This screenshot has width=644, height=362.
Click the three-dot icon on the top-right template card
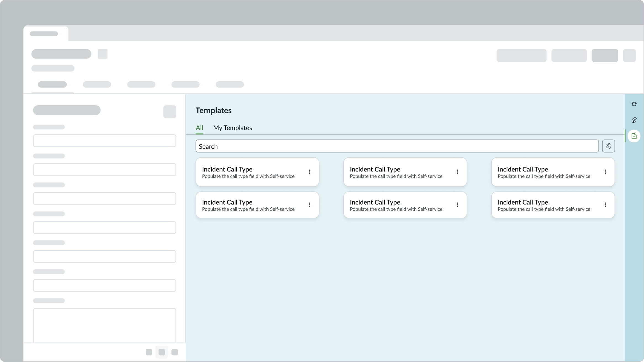click(605, 172)
